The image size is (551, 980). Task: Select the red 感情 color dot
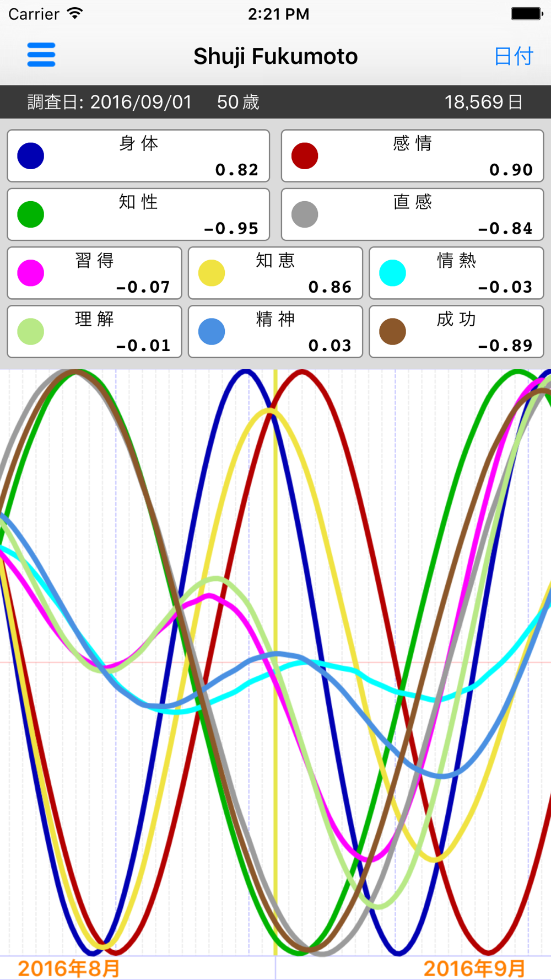point(305,155)
